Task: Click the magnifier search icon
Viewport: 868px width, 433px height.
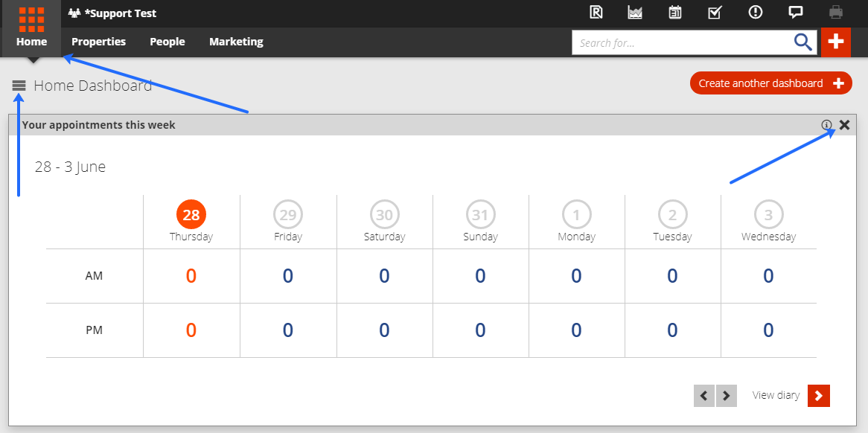Action: click(803, 42)
